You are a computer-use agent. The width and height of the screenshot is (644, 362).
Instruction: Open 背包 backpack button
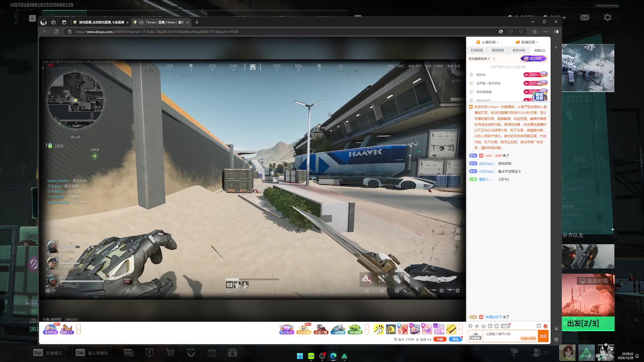(455, 339)
